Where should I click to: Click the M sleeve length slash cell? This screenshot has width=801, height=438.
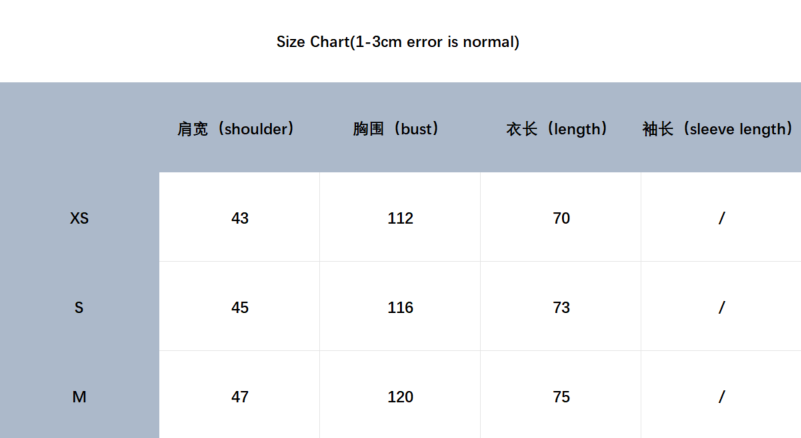(x=721, y=397)
